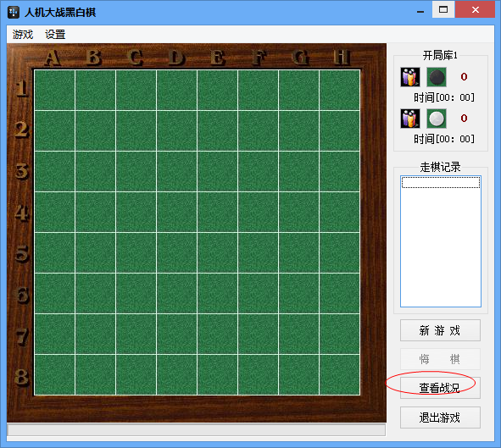Minimize the game window
This screenshot has width=501, height=448.
pyautogui.click(x=420, y=11)
